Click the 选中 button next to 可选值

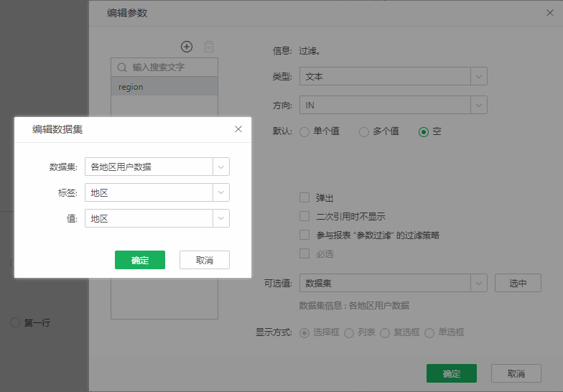[518, 283]
